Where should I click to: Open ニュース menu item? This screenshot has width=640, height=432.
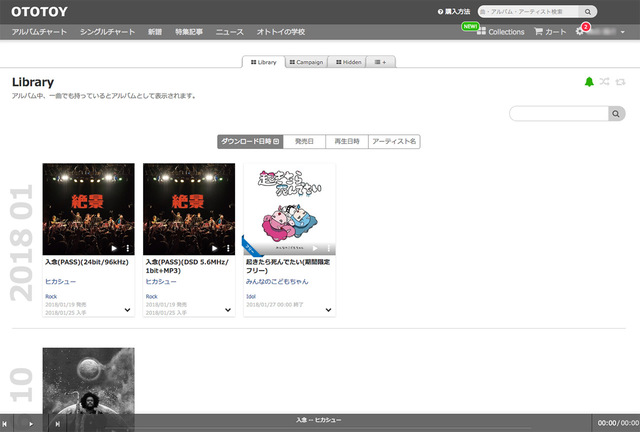[x=230, y=32]
